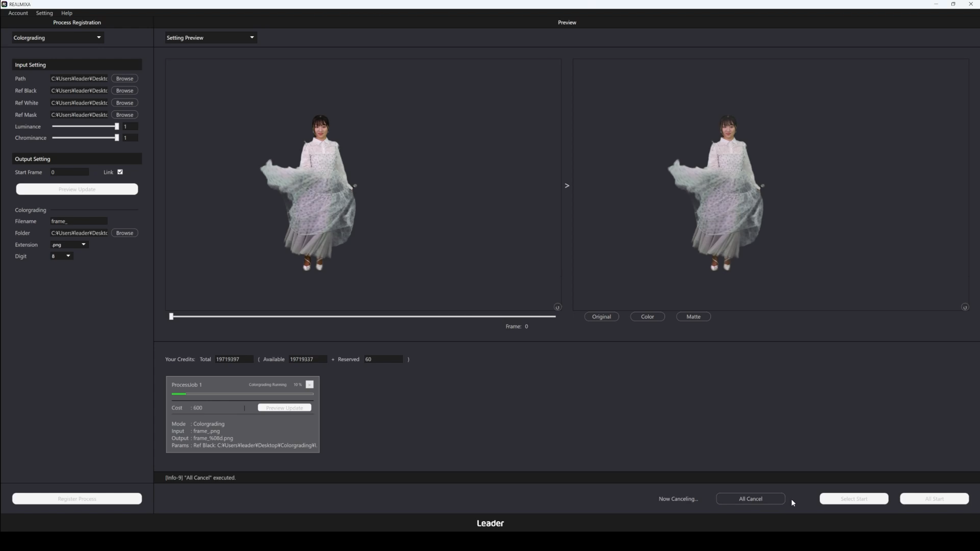Open the Setting Preview dropdown

click(211, 38)
